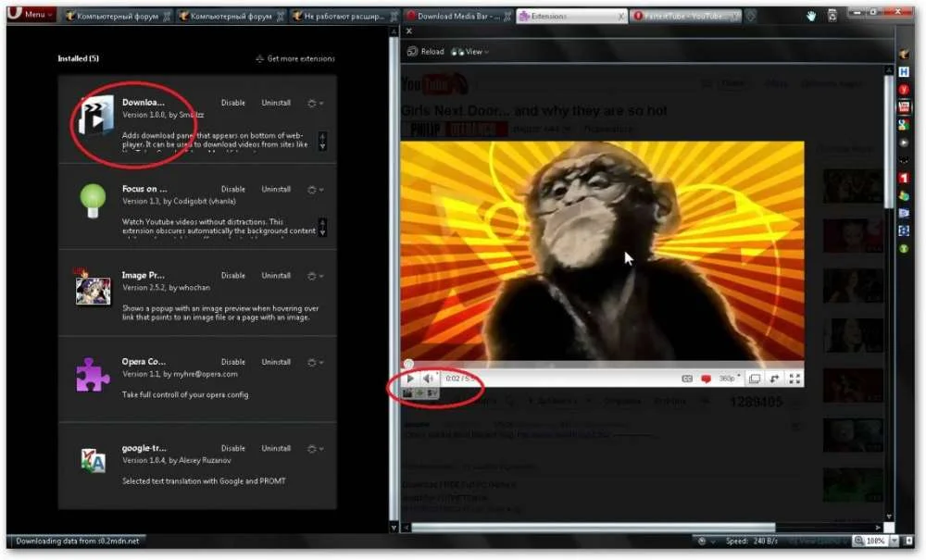Open the 360p quality dropdown
Image resolution: width=926 pixels, height=560 pixels.
[729, 379]
